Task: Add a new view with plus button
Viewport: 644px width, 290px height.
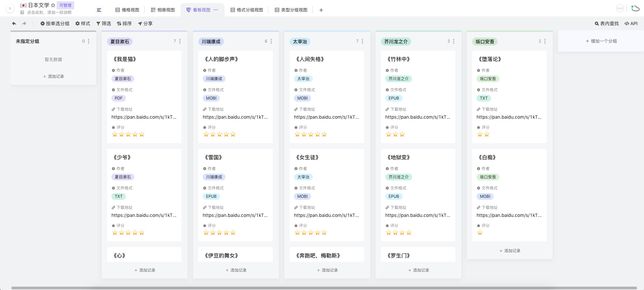Action: click(x=321, y=10)
